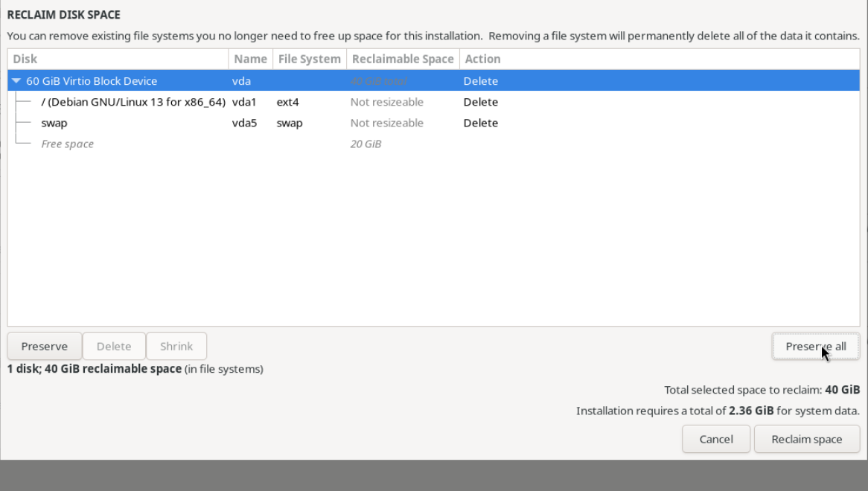Click the Disk column header
This screenshot has width=868, height=491.
pos(118,60)
